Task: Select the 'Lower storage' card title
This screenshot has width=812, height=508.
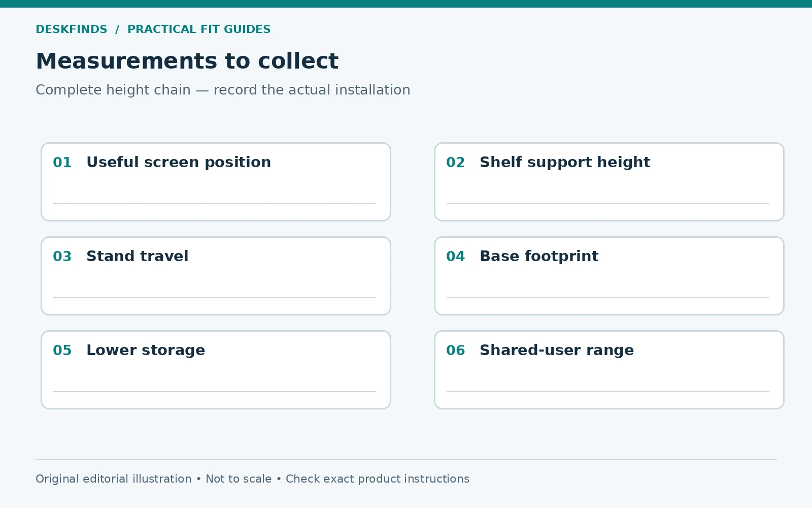Action: [x=146, y=351]
